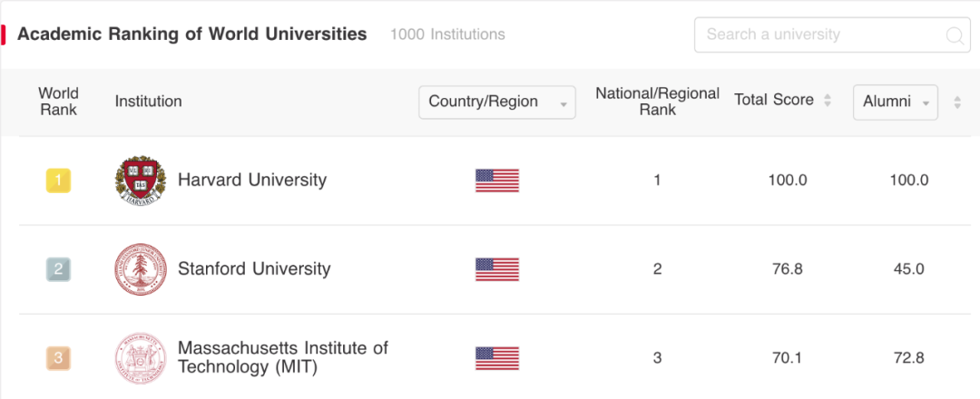Click the Stanford University seal logo

(141, 269)
